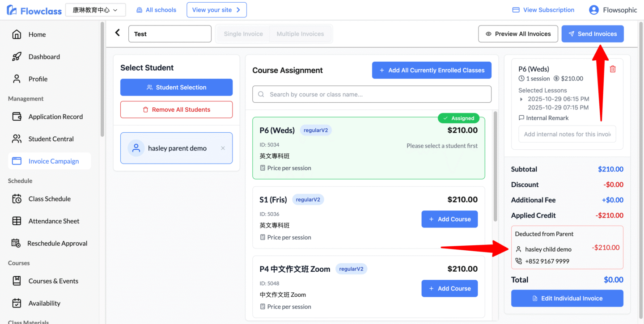The image size is (644, 324).
Task: Click the back arrow beside the Test field
Action: coord(118,33)
